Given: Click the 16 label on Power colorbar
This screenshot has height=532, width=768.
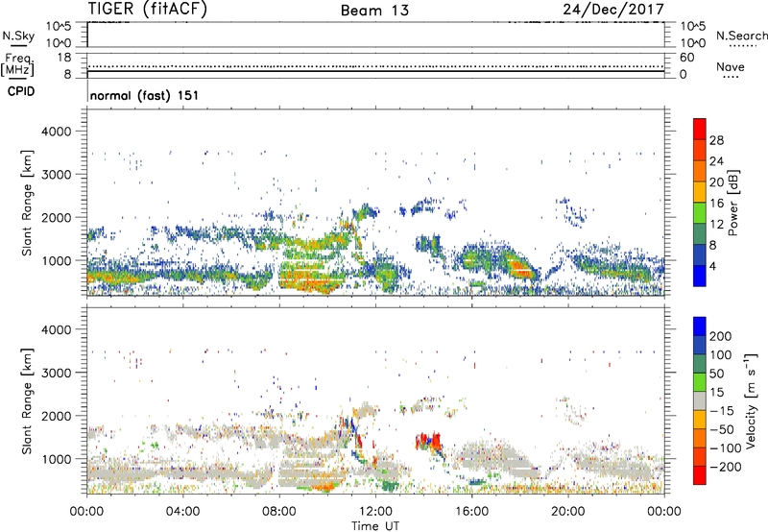Looking at the screenshot, I should pyautogui.click(x=716, y=204).
